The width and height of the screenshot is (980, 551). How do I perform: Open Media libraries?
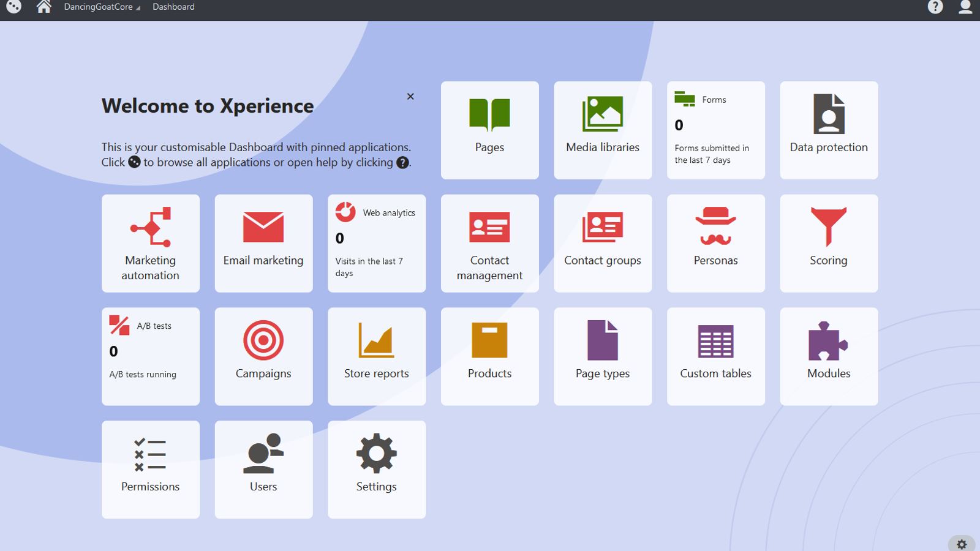[x=603, y=130]
